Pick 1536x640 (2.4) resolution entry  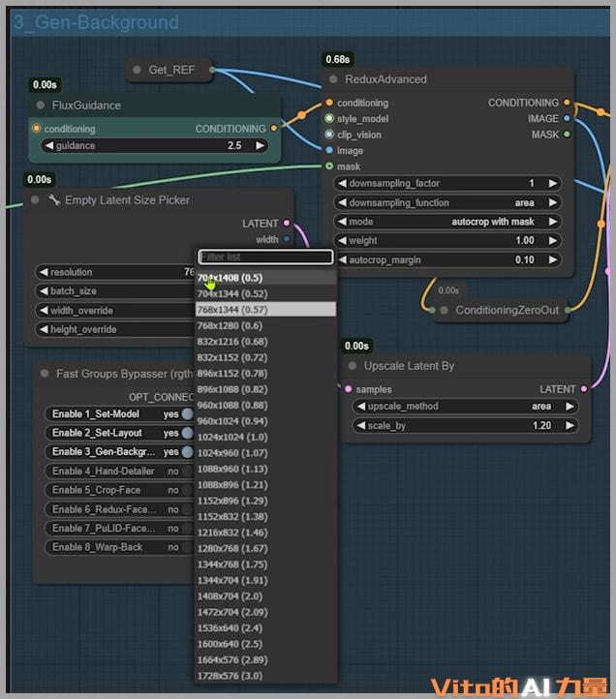coord(265,627)
